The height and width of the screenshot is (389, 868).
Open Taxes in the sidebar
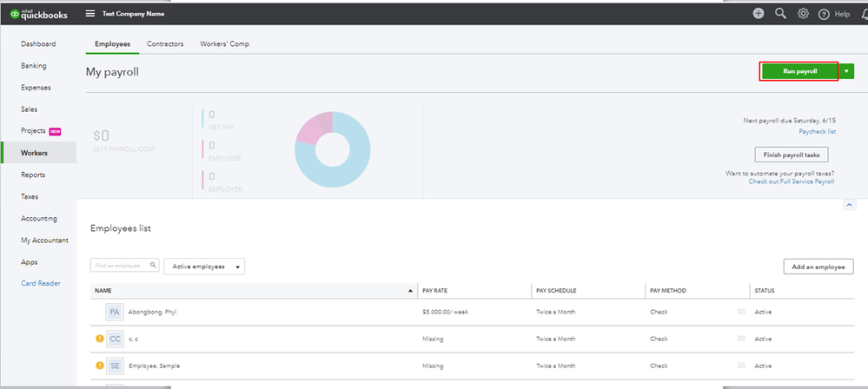point(30,196)
